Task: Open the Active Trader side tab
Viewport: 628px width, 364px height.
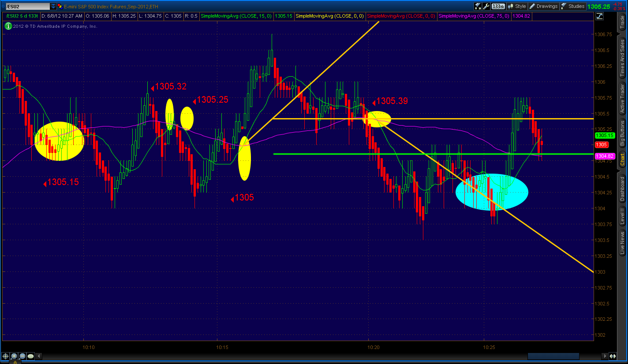Action: coord(622,99)
